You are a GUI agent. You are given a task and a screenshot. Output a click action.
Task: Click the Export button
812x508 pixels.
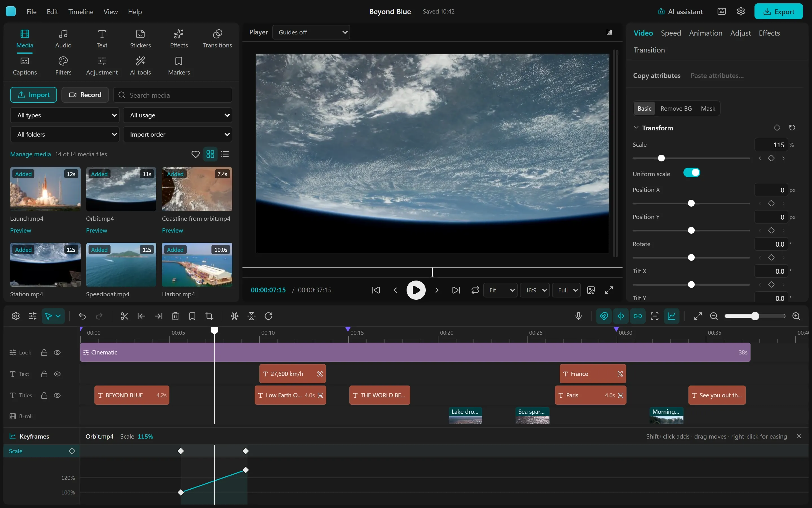[x=778, y=11]
